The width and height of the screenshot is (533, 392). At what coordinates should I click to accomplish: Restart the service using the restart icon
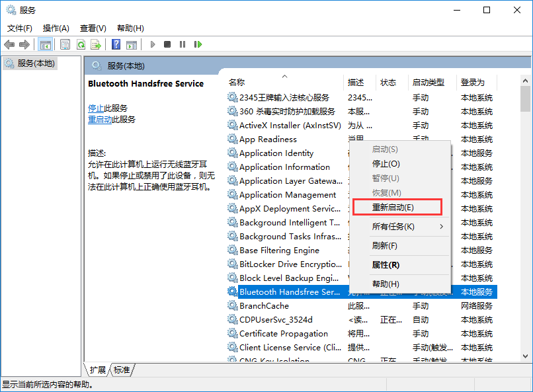(x=197, y=44)
